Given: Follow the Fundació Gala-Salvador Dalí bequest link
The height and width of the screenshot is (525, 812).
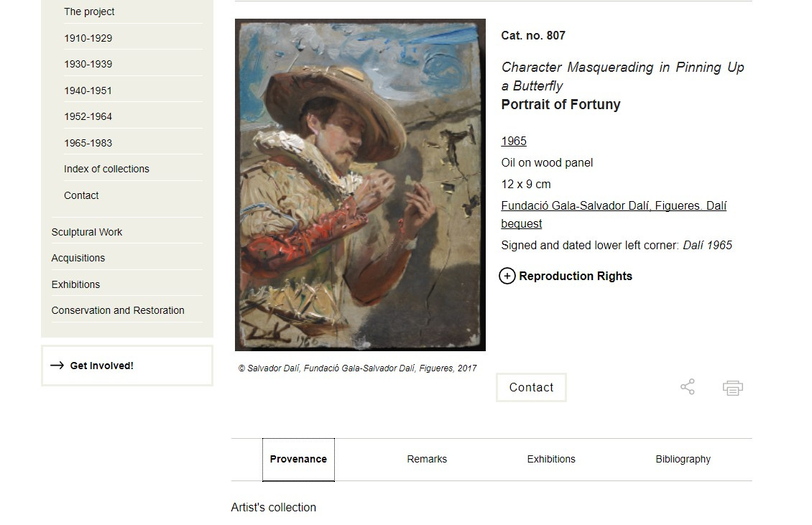Looking at the screenshot, I should pos(613,206).
